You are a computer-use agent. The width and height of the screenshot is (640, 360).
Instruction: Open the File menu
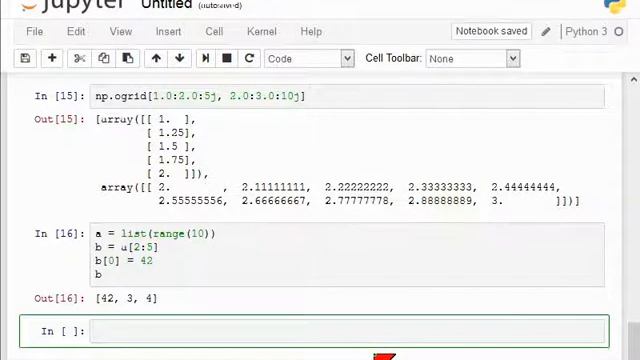click(x=34, y=31)
